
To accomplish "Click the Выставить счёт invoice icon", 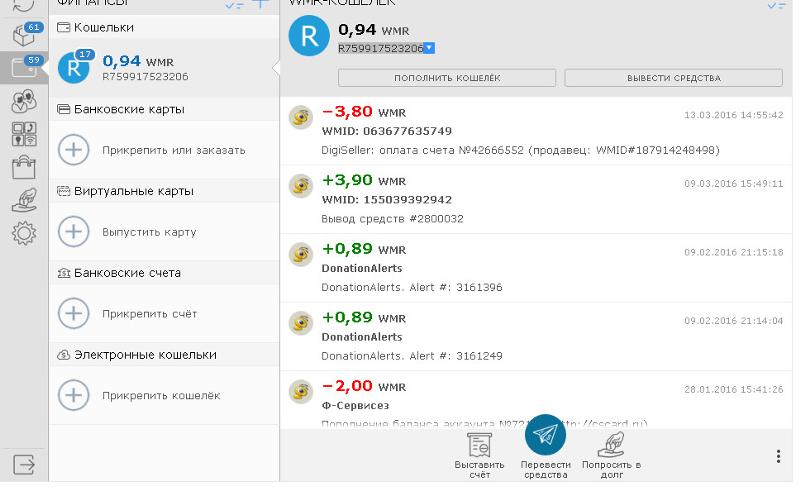I will pos(479,445).
